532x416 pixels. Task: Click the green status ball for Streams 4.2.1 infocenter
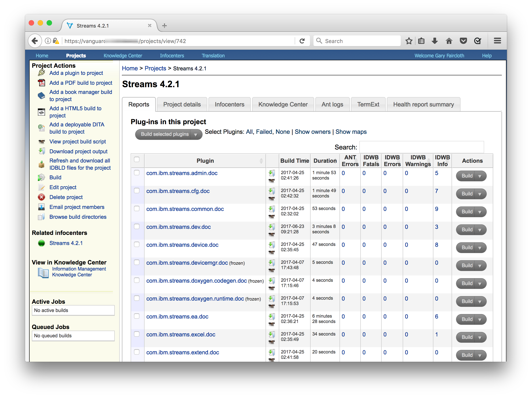click(x=41, y=243)
